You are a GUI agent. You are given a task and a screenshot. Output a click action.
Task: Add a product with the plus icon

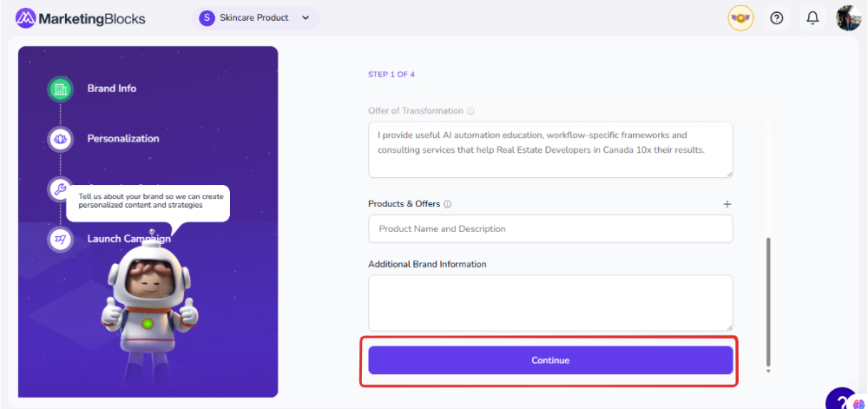coord(727,204)
